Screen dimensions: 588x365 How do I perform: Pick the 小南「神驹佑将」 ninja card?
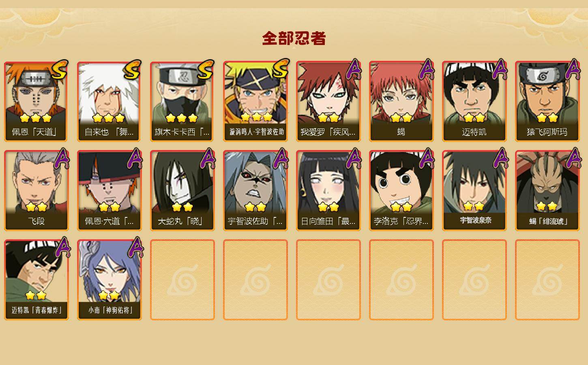[109, 280]
